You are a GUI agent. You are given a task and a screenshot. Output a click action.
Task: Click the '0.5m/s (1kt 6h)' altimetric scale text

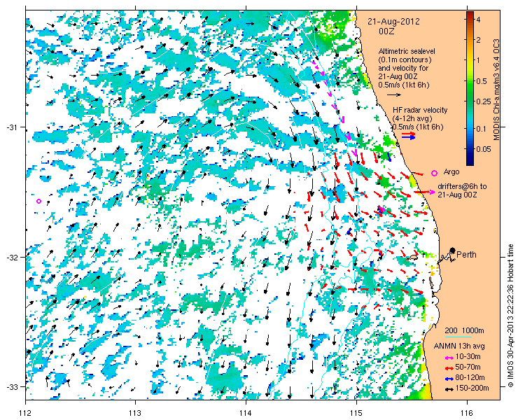404,85
